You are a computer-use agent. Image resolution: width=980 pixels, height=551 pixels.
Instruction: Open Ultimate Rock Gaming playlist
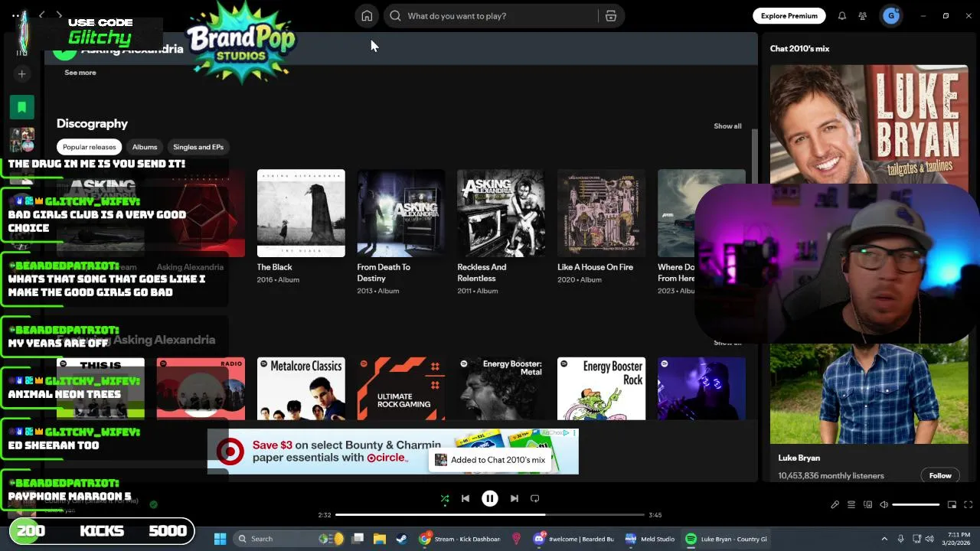pyautogui.click(x=401, y=389)
